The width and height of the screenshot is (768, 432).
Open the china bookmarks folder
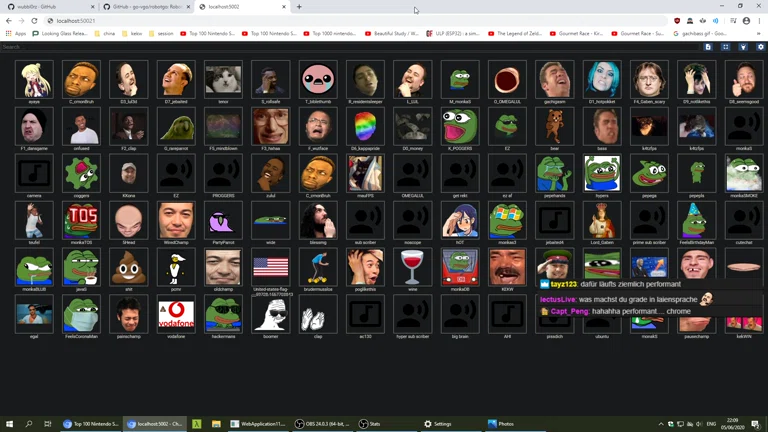coord(104,34)
